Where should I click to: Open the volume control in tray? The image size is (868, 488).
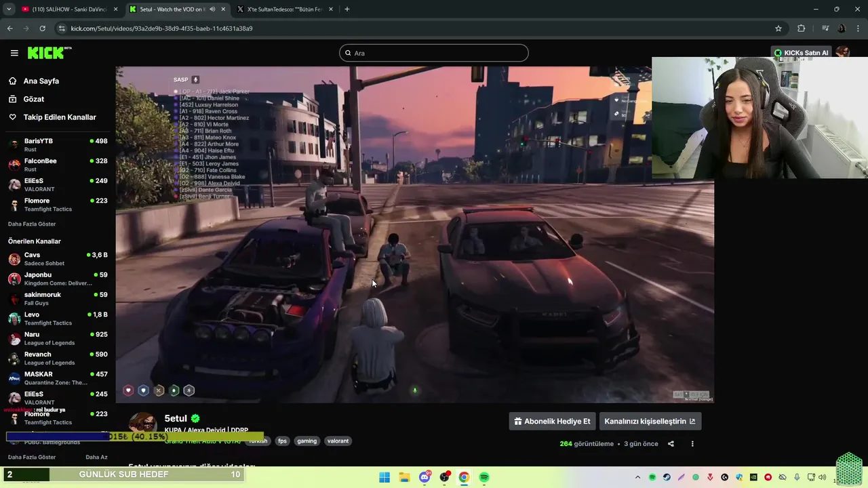point(822,477)
